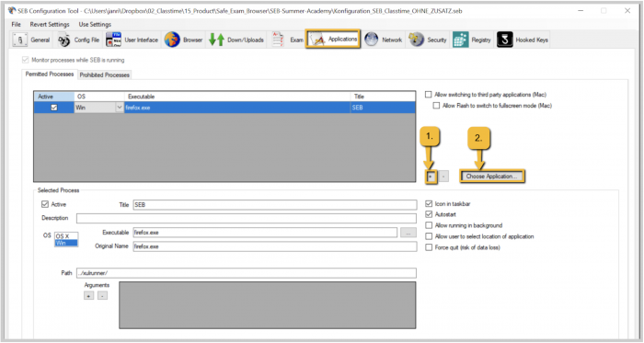Click the Executable field firefox.exe

point(265,233)
